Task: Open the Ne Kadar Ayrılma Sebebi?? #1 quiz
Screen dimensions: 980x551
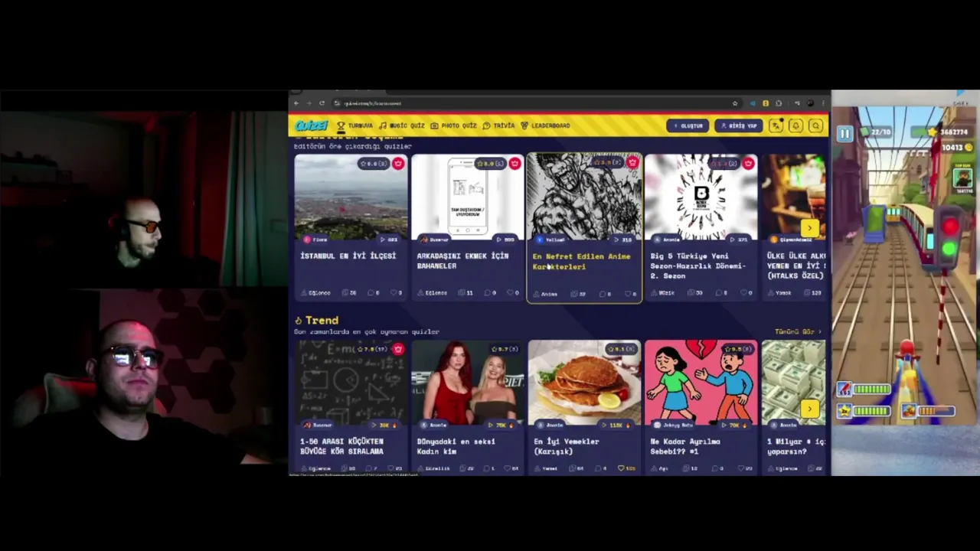Action: (701, 383)
